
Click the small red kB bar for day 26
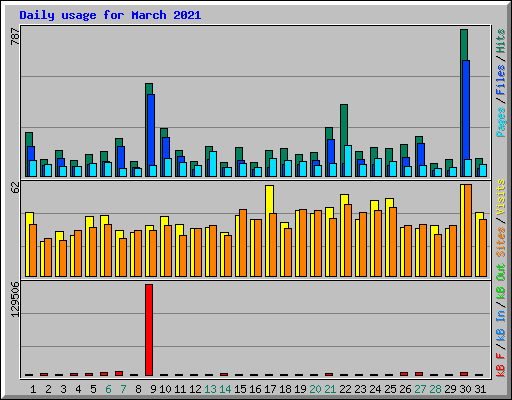coord(404,374)
